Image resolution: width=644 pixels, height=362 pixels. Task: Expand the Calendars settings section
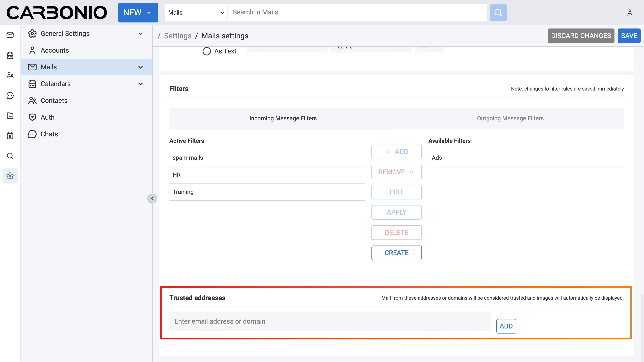click(141, 84)
